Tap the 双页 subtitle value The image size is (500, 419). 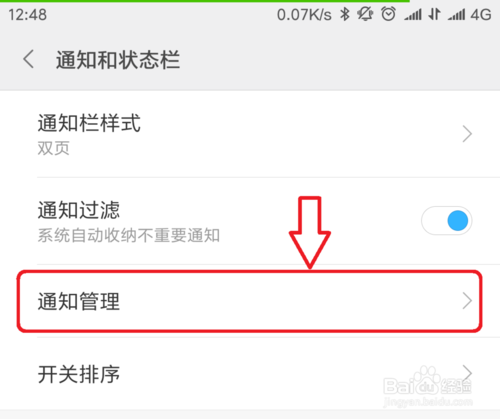(53, 148)
